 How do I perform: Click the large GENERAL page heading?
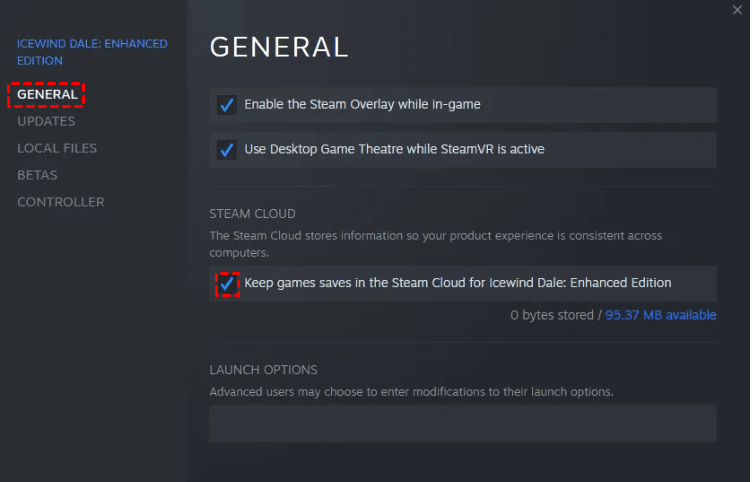point(279,47)
